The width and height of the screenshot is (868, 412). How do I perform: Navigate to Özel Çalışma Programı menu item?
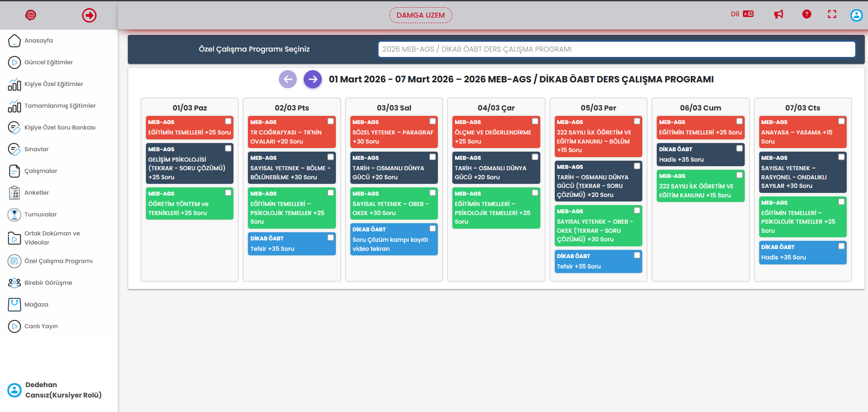pyautogui.click(x=58, y=261)
